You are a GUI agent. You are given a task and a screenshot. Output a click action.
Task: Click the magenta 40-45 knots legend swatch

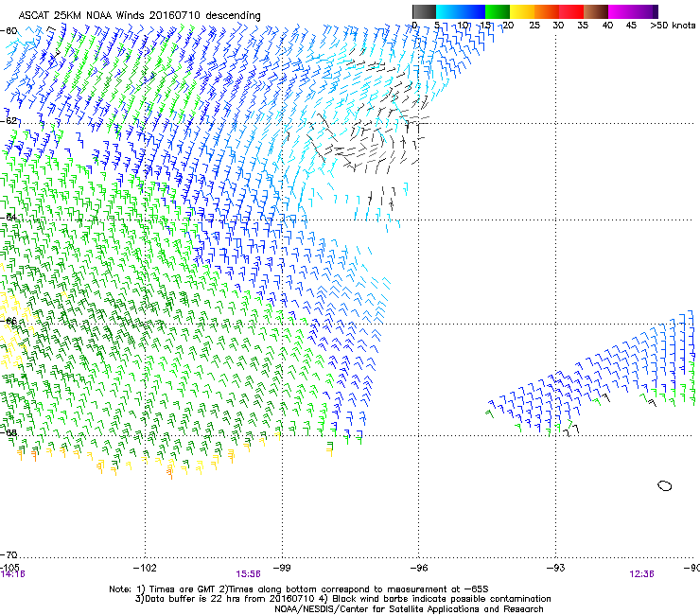tap(621, 11)
